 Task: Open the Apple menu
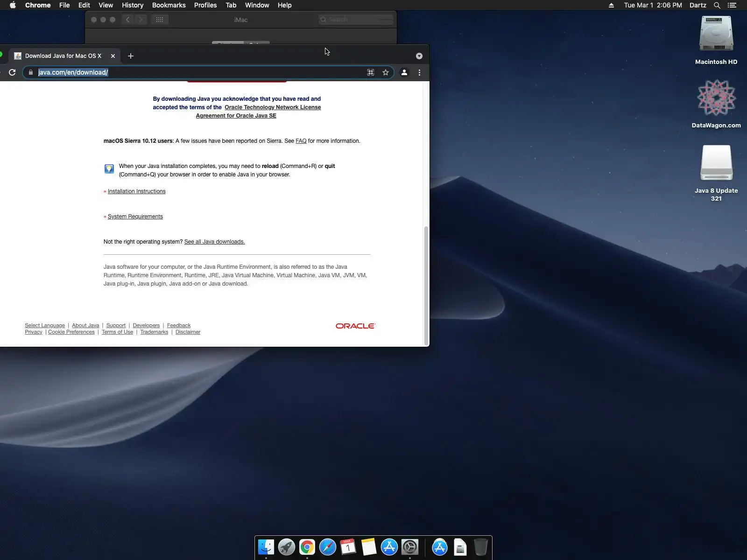click(13, 5)
